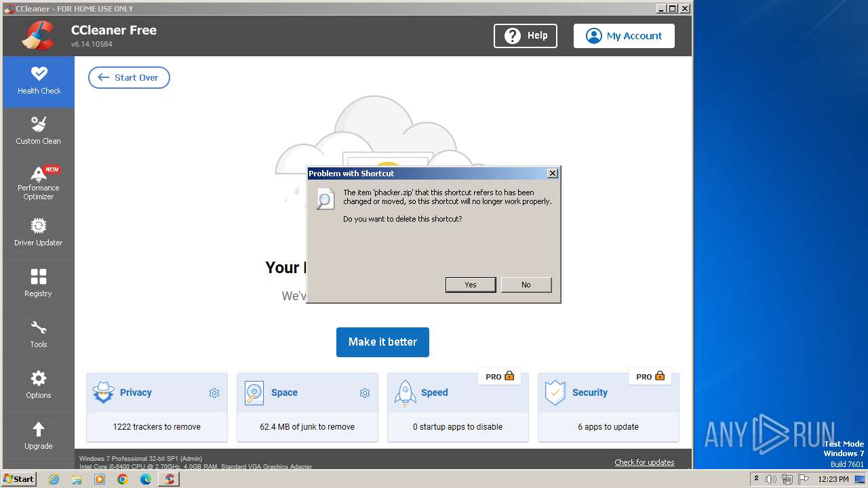
Task: Click CCleaner taskbar button
Action: pos(169,479)
